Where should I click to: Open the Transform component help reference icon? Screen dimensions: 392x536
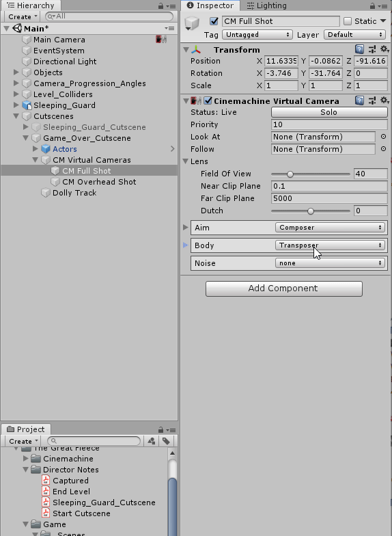359,49
